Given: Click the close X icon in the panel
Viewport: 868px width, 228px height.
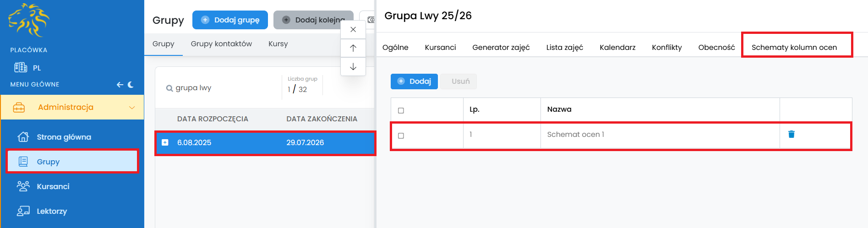Looking at the screenshot, I should (353, 30).
